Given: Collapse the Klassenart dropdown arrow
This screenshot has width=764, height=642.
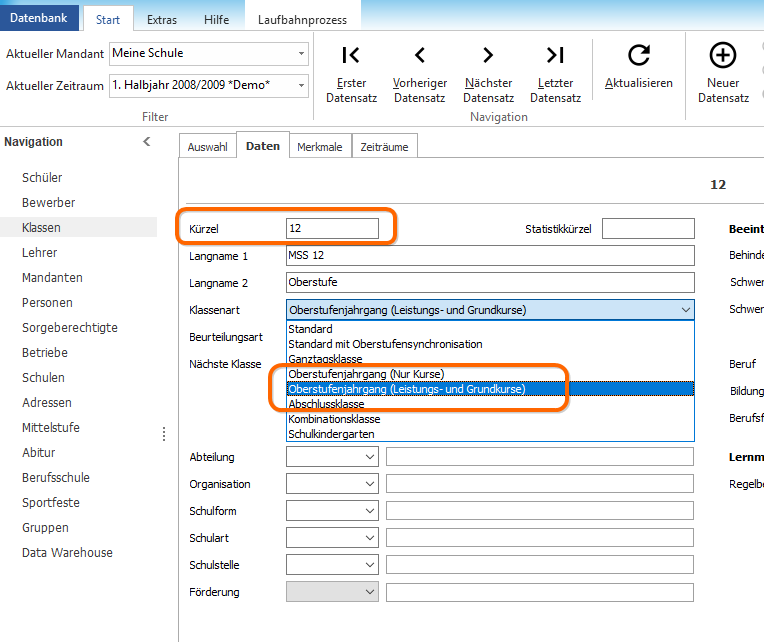Looking at the screenshot, I should (x=686, y=310).
